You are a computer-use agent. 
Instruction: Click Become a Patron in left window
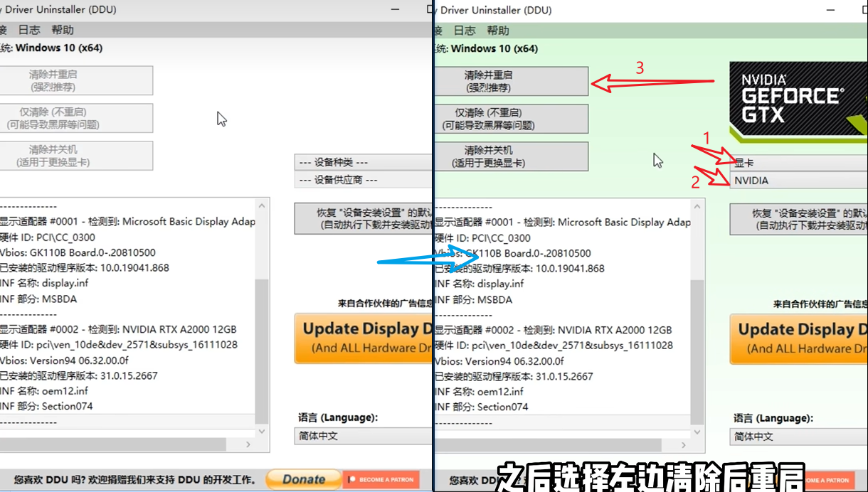point(381,480)
